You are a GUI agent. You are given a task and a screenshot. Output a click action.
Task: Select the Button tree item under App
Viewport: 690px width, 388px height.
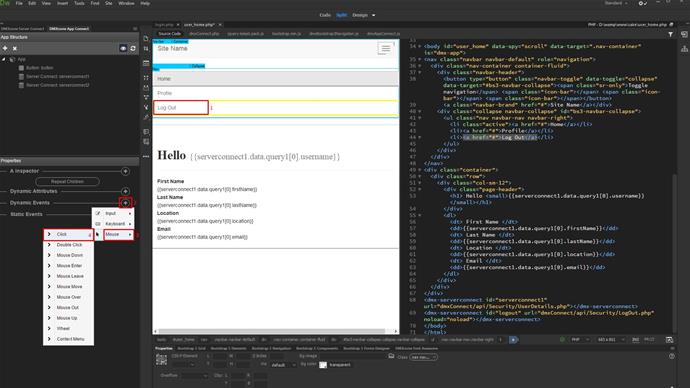click(40, 68)
